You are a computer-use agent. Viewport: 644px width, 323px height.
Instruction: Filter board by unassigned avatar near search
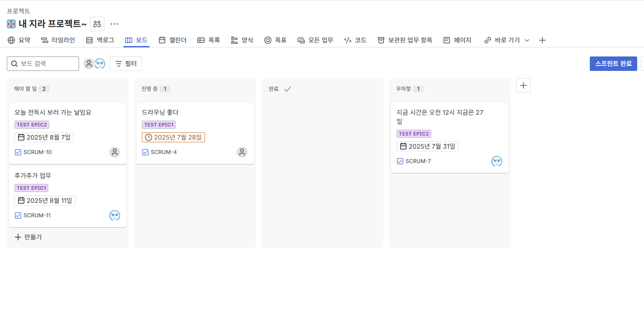(89, 64)
